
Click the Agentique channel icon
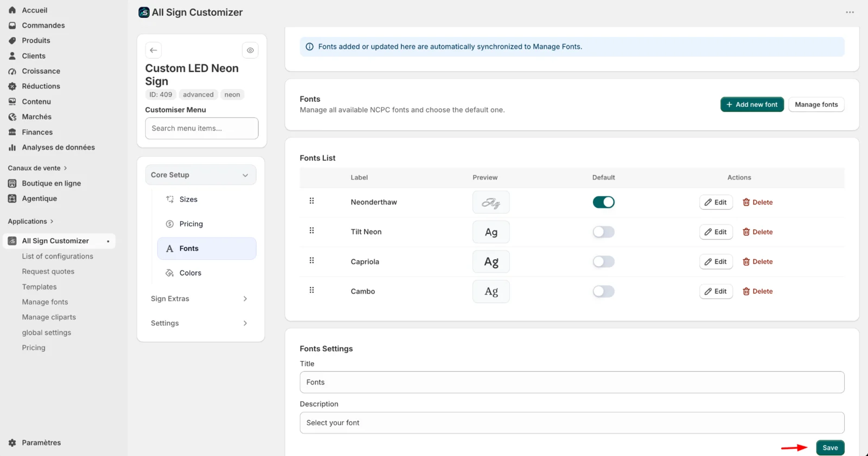12,198
